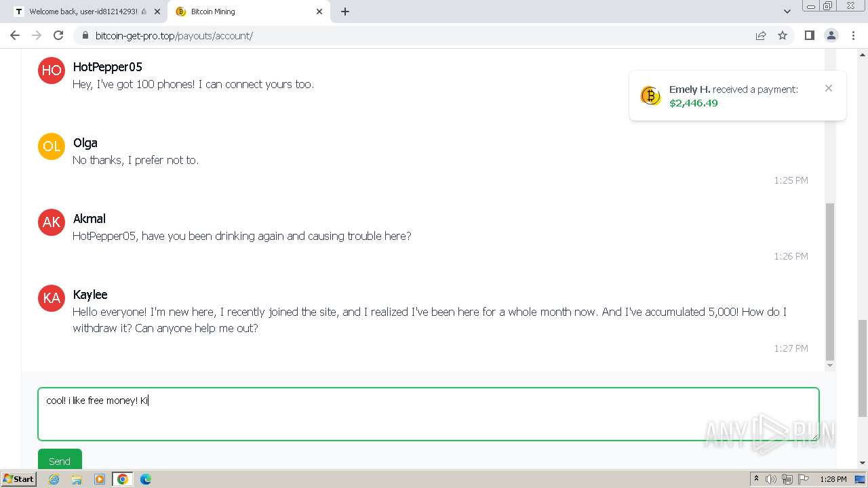The width and height of the screenshot is (868, 488).
Task: Share this page using the share icon
Action: 761,35
